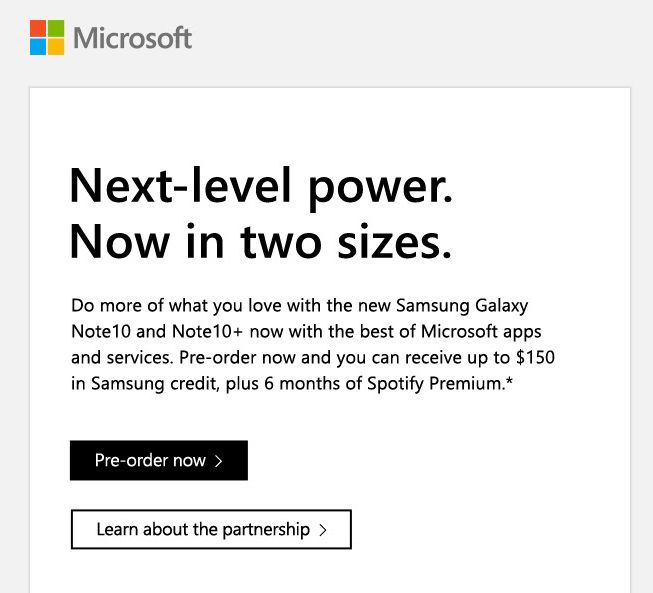This screenshot has width=653, height=593.
Task: Click the chevron beside Learn about the partnership
Action: [323, 530]
